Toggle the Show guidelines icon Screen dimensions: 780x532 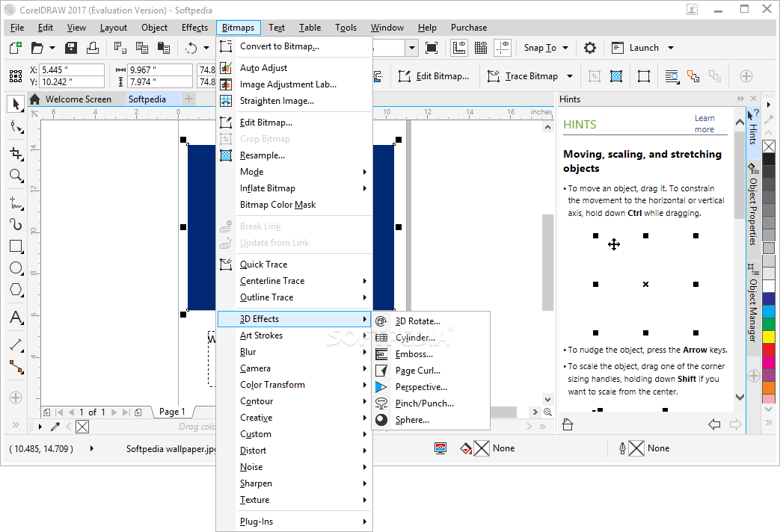(503, 48)
